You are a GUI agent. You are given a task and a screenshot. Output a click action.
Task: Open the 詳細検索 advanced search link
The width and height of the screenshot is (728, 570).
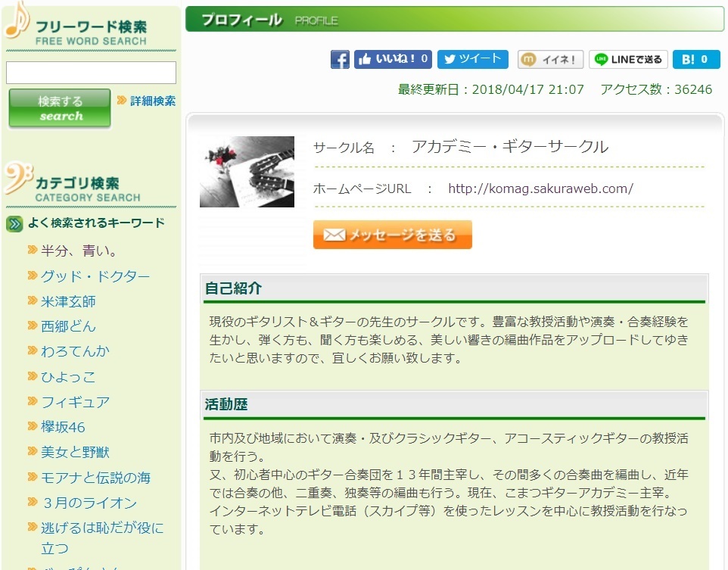point(152,101)
